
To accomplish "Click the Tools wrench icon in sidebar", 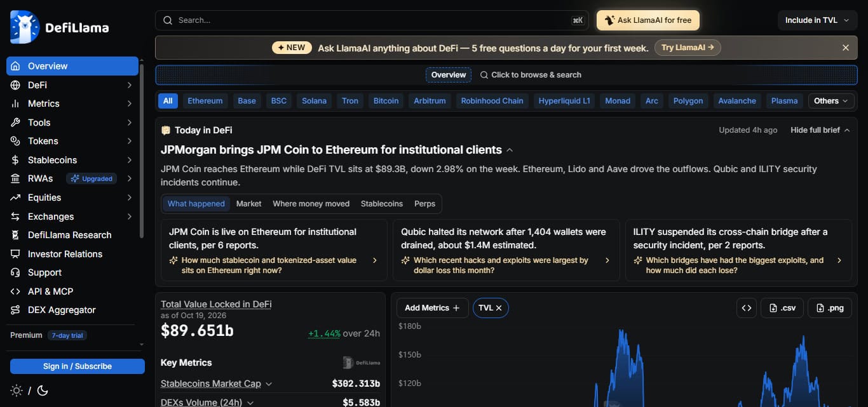I will [15, 123].
